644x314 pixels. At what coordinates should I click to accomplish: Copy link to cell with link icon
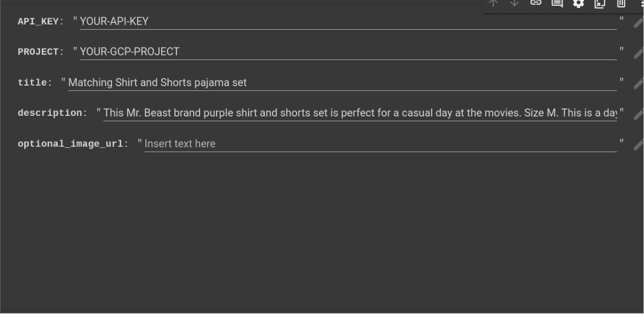point(535,4)
